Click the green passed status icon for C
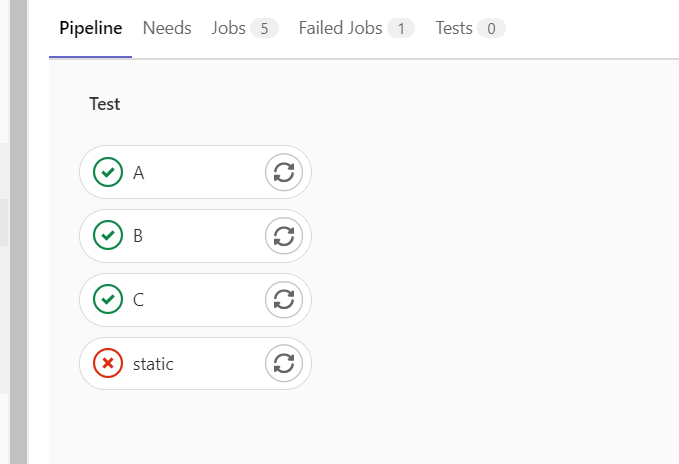This screenshot has width=679, height=464. pyautogui.click(x=107, y=300)
